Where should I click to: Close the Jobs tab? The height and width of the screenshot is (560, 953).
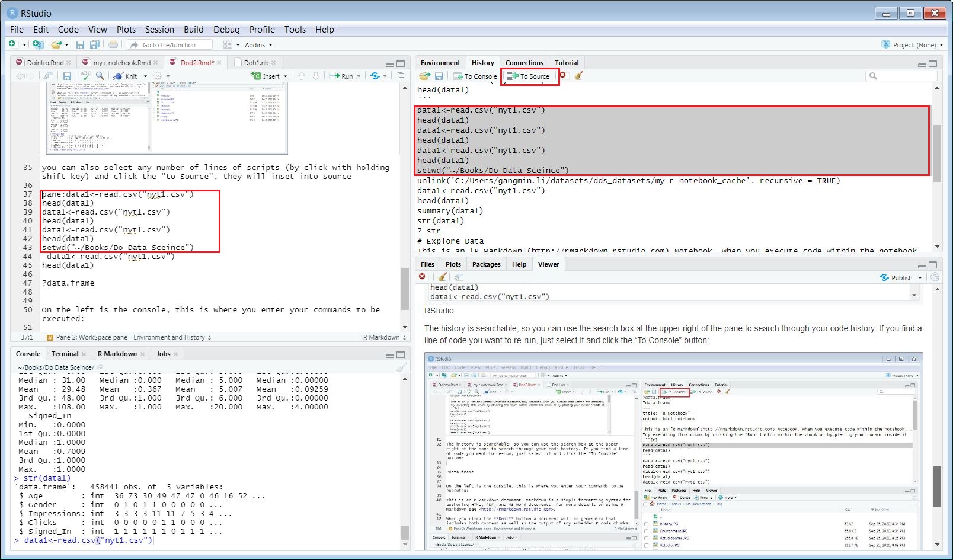(x=175, y=354)
